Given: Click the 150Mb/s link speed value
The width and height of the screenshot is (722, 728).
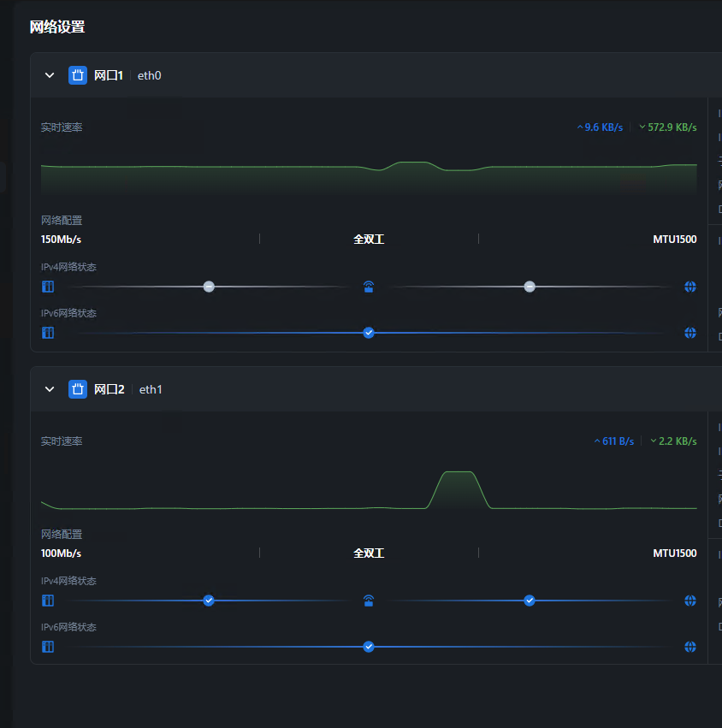Looking at the screenshot, I should tap(61, 240).
